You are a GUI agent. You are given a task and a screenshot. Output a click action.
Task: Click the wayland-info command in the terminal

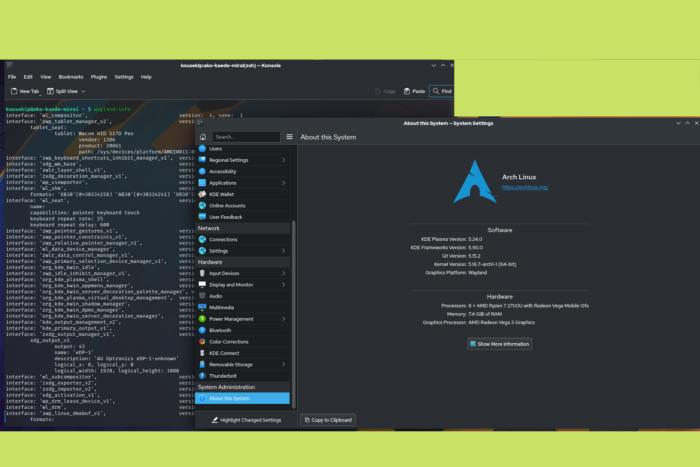click(112, 109)
